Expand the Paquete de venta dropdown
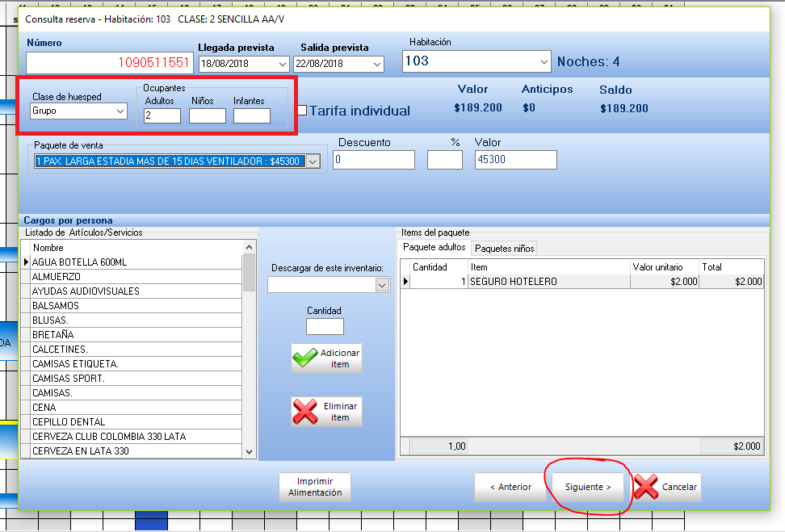785x532 pixels. (313, 161)
